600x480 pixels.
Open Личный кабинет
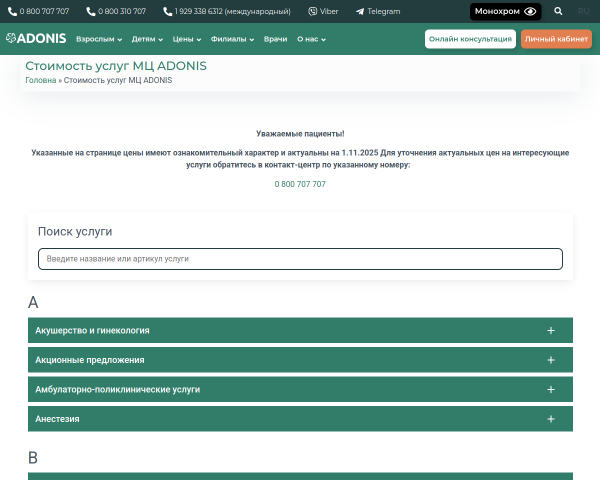556,39
